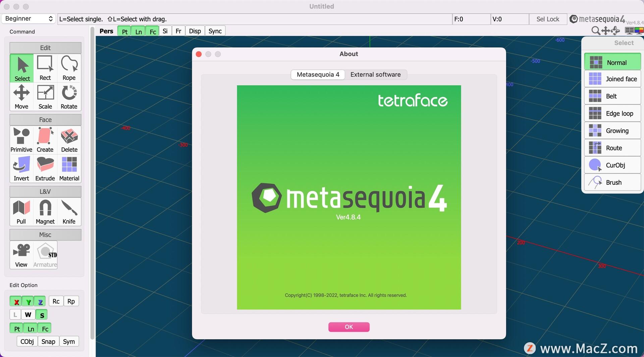Toggle the Snap edit option
Image resolution: width=644 pixels, height=357 pixels.
point(48,342)
